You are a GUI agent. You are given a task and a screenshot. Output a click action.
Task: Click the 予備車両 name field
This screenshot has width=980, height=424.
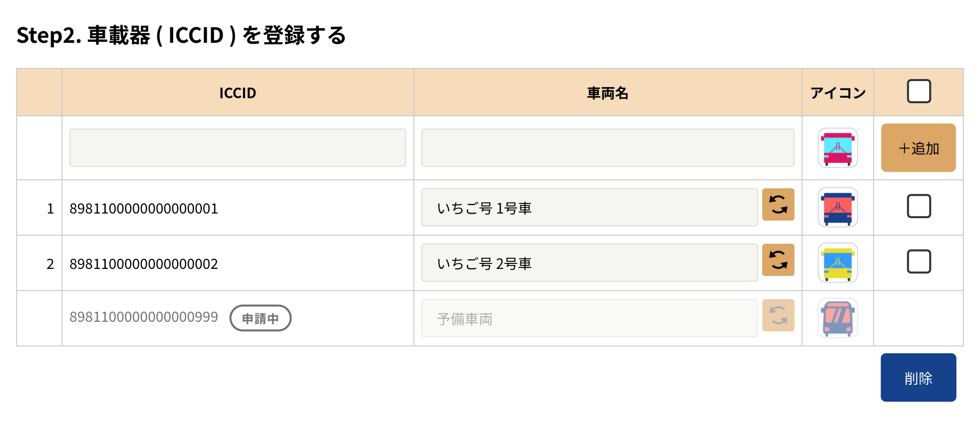[x=589, y=318]
